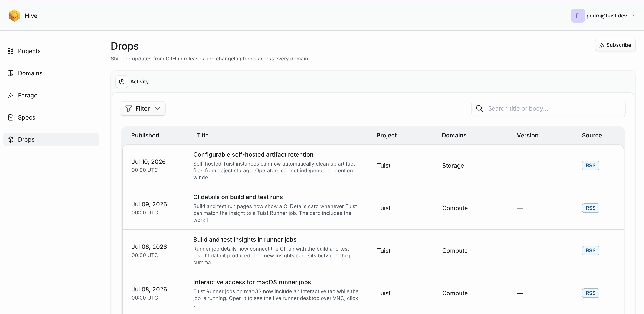Go to Domains in the sidebar

[51, 73]
